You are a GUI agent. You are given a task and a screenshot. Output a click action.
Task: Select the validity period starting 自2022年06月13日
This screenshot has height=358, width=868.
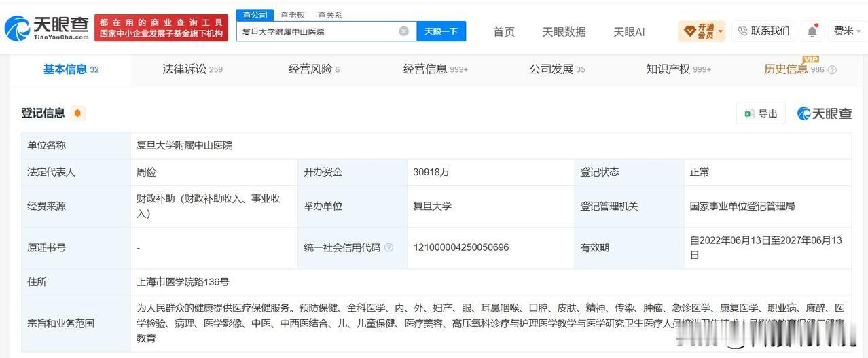point(765,248)
